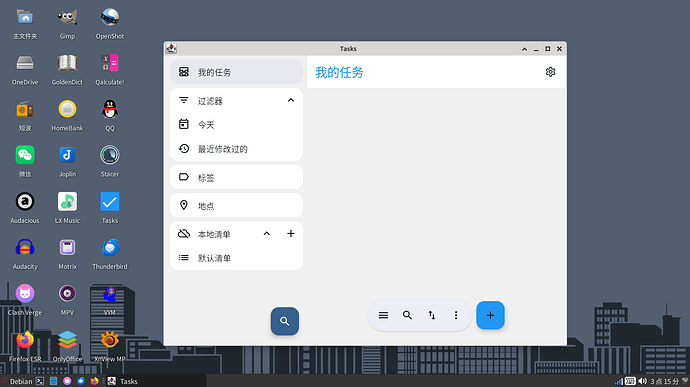Click the Tasks taskbar window button
690x387 pixels.
(x=155, y=381)
